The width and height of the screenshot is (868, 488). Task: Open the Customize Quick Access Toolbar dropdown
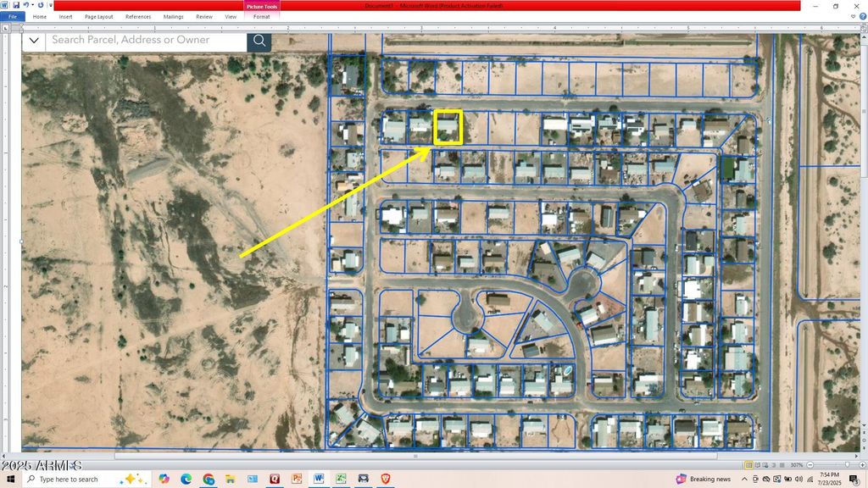click(x=51, y=5)
